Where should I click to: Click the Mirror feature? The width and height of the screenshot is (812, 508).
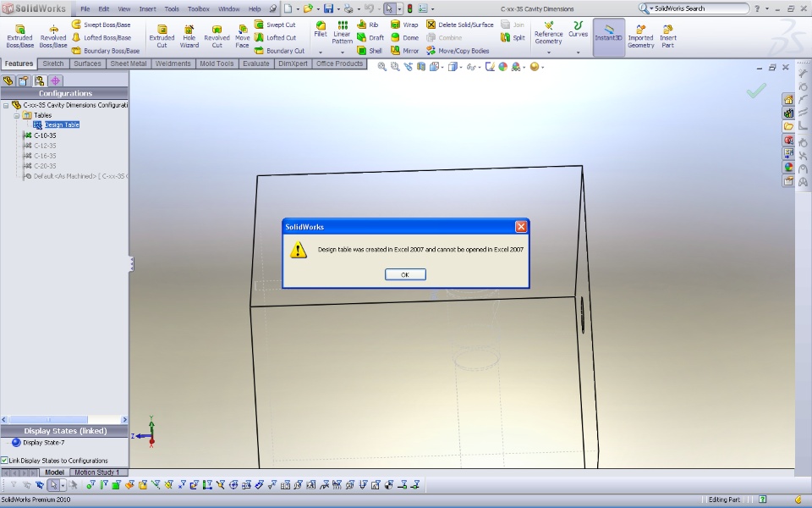404,50
